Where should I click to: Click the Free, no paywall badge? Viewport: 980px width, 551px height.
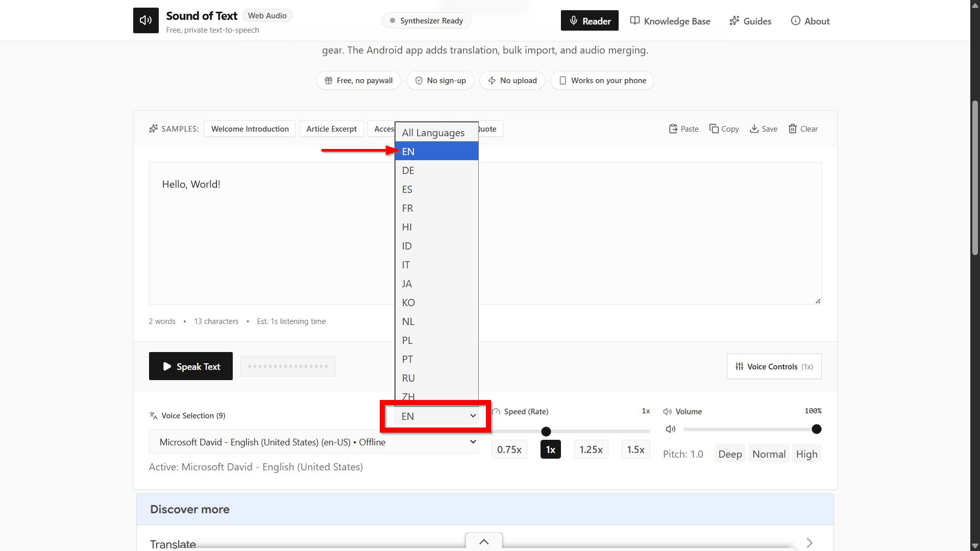click(358, 81)
